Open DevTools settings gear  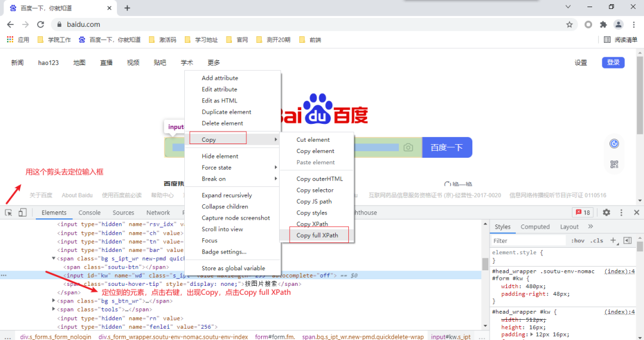point(606,213)
